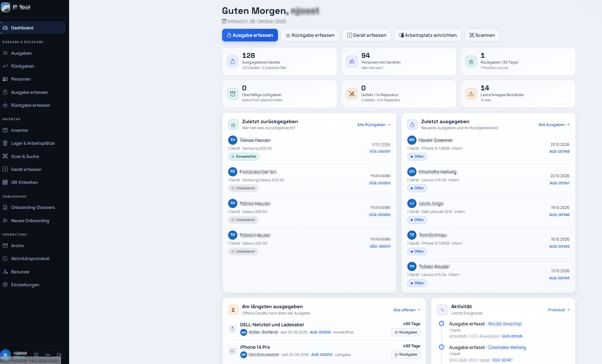
Task: Click the Benutzer user icon
Action: coord(5,272)
